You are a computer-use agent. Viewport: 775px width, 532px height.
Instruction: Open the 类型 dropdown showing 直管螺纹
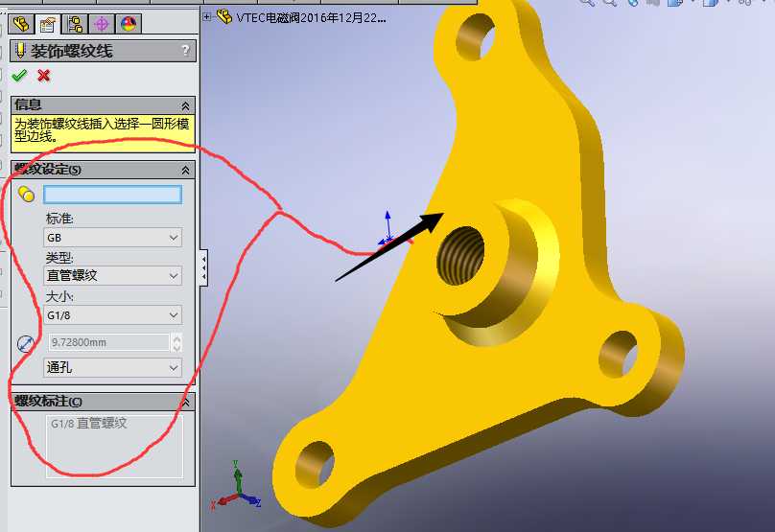pos(112,276)
